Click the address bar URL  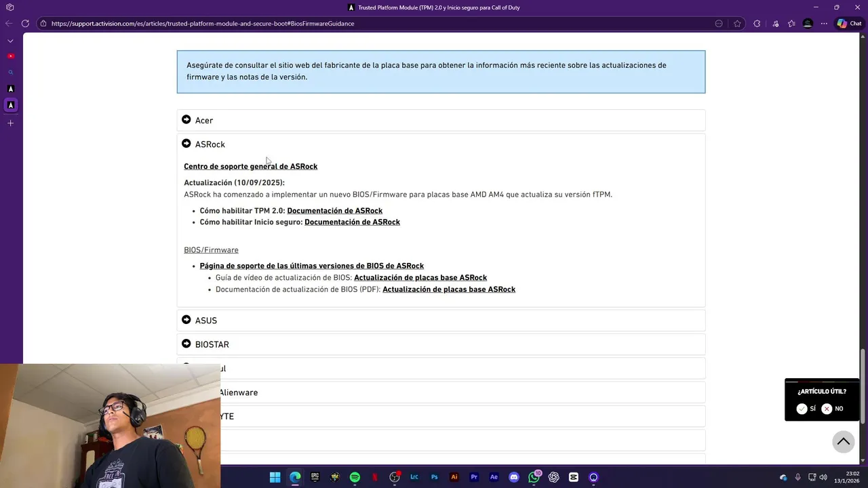203,23
